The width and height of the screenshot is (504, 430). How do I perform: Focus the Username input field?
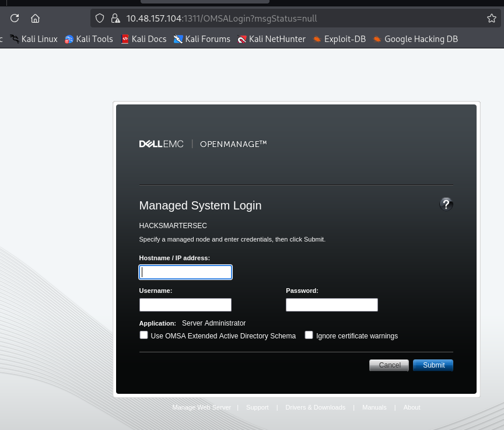click(185, 305)
